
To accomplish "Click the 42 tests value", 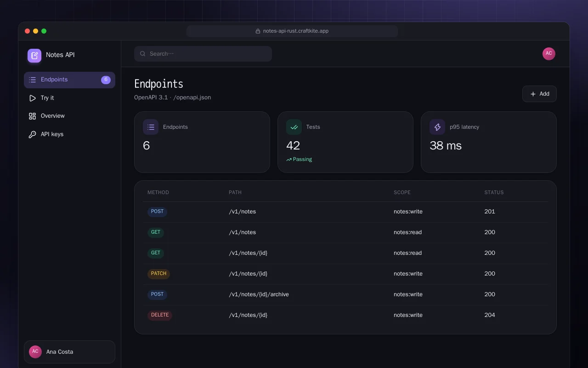I will (x=293, y=146).
